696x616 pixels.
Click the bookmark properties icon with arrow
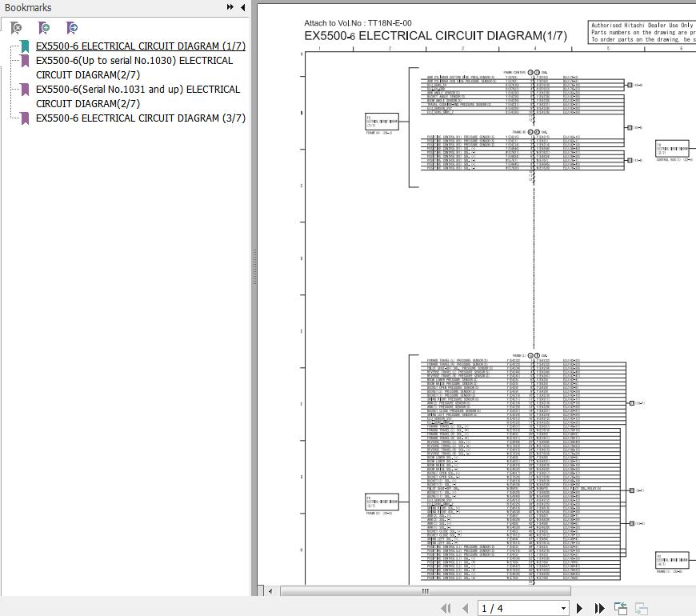71,29
